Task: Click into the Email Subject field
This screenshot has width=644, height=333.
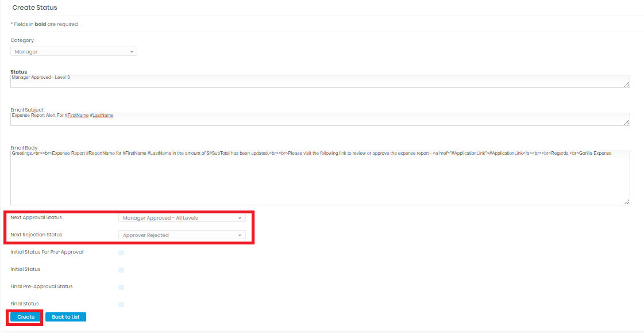Action: click(320, 119)
